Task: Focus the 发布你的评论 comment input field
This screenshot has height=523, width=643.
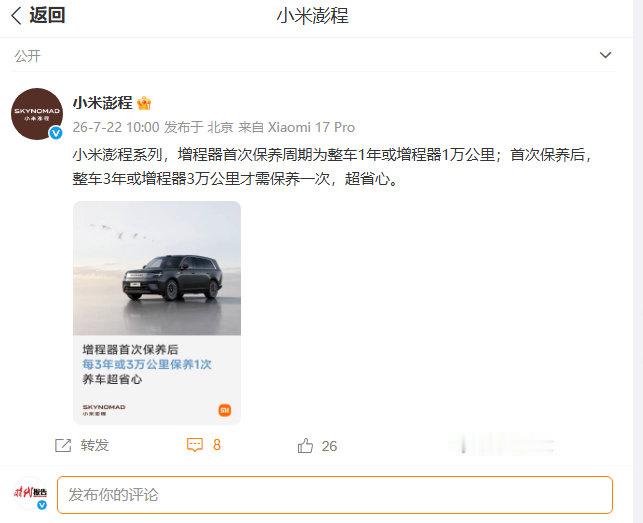Action: pyautogui.click(x=335, y=495)
